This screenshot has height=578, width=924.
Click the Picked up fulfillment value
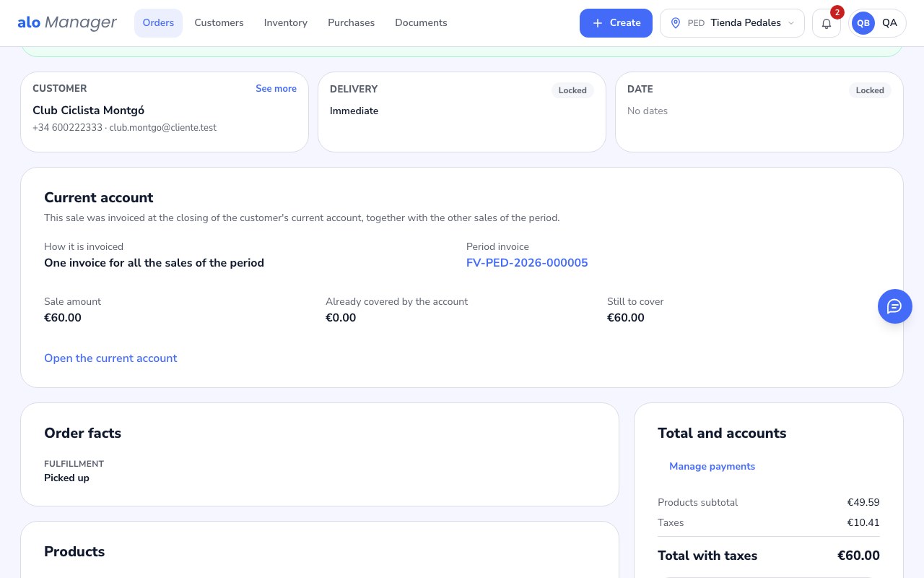66,478
